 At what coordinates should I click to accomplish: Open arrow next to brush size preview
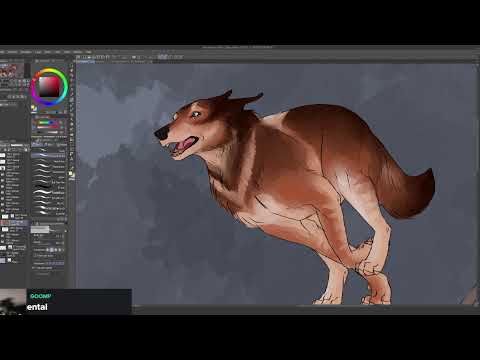pyautogui.click(x=66, y=230)
